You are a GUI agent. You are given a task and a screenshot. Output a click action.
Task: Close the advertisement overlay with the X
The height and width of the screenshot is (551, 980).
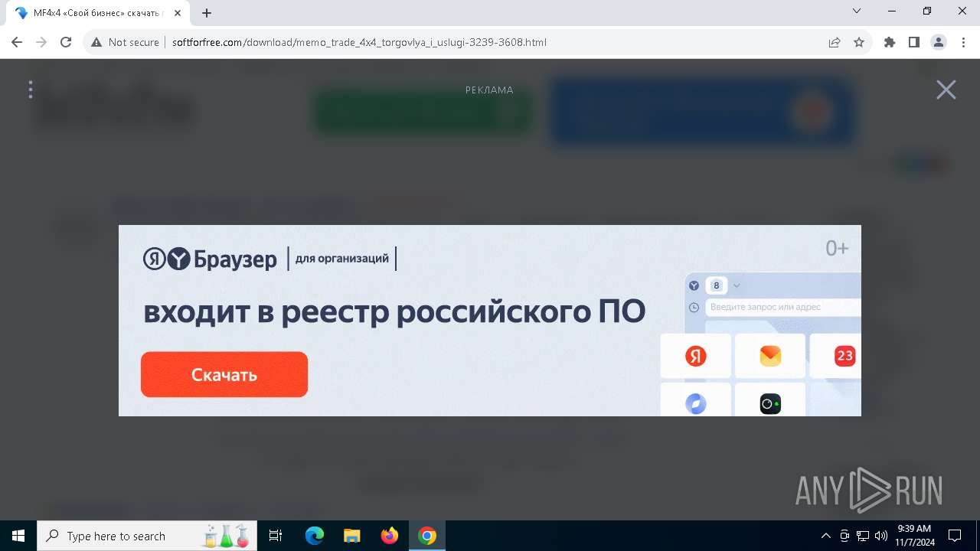click(946, 90)
